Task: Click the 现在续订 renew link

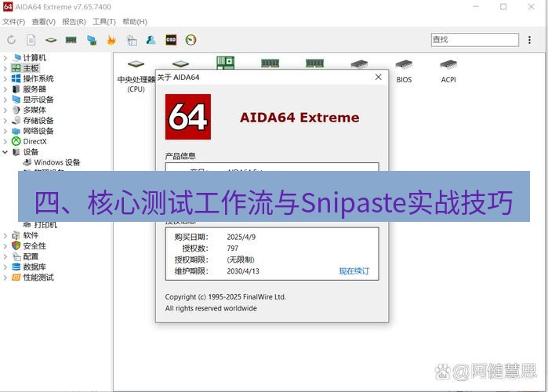Action: tap(354, 271)
